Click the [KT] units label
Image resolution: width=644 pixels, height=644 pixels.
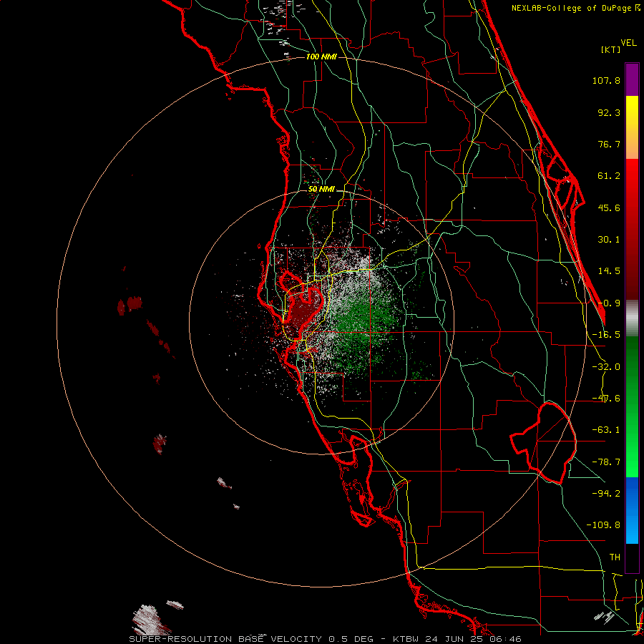[610, 49]
